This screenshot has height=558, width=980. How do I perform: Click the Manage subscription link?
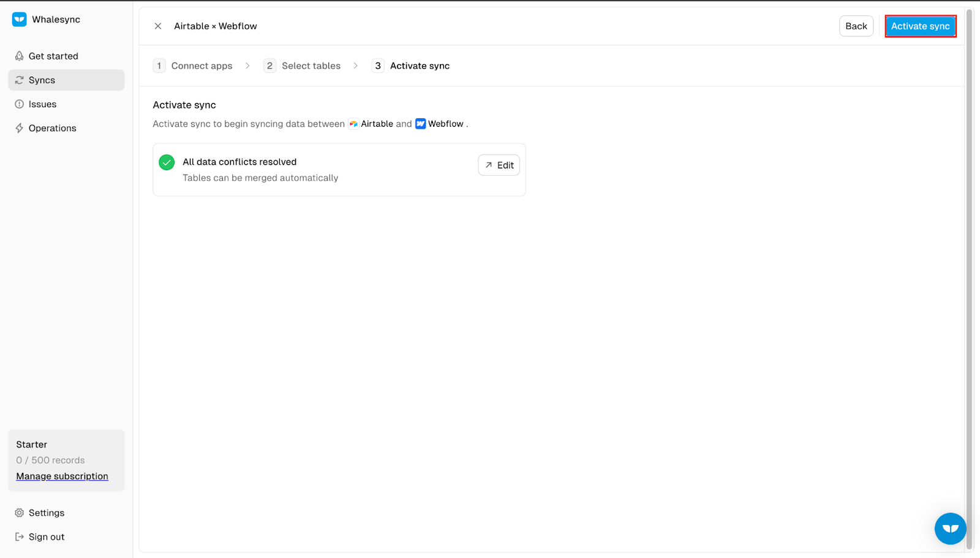click(x=62, y=476)
